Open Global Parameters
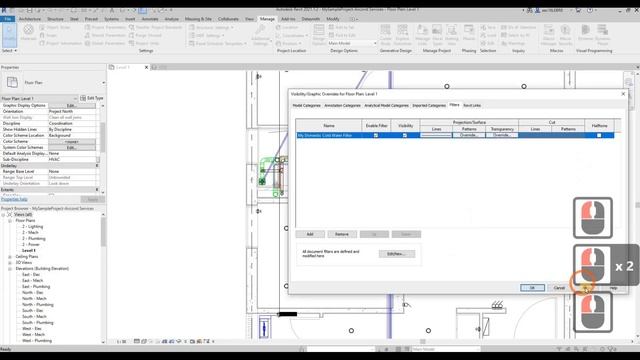Screen dimensions: 640x360 point(105,43)
